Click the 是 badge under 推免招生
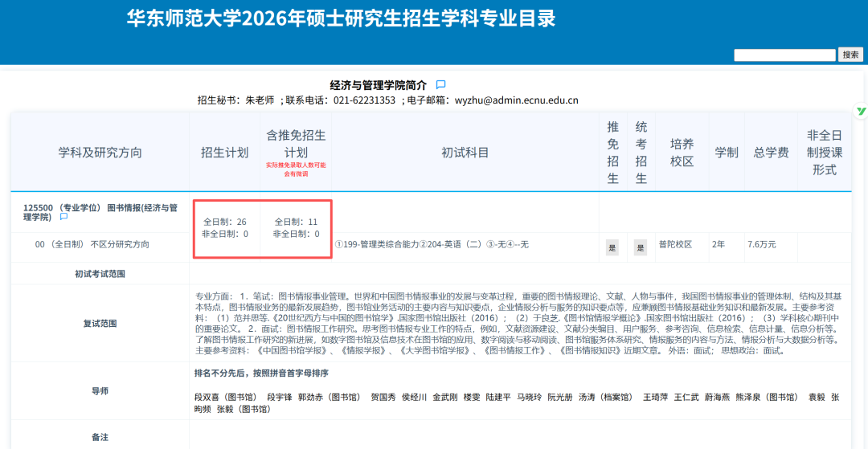This screenshot has width=868, height=449. 612,247
